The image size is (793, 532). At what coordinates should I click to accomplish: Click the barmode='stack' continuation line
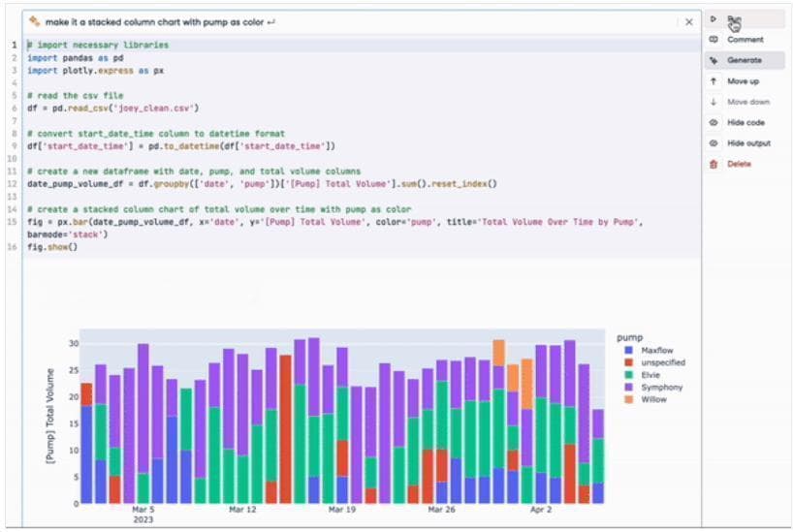[x=67, y=235]
